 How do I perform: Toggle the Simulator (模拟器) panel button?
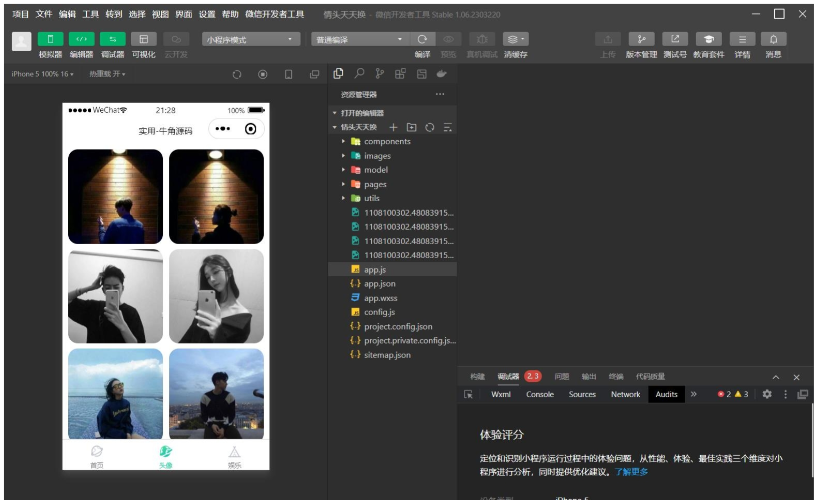pyautogui.click(x=50, y=39)
